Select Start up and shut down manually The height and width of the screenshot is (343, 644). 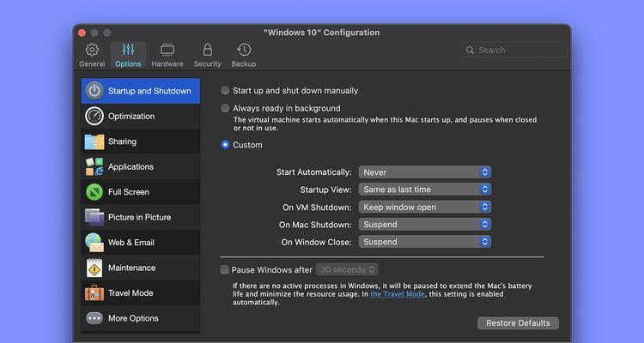tap(225, 91)
